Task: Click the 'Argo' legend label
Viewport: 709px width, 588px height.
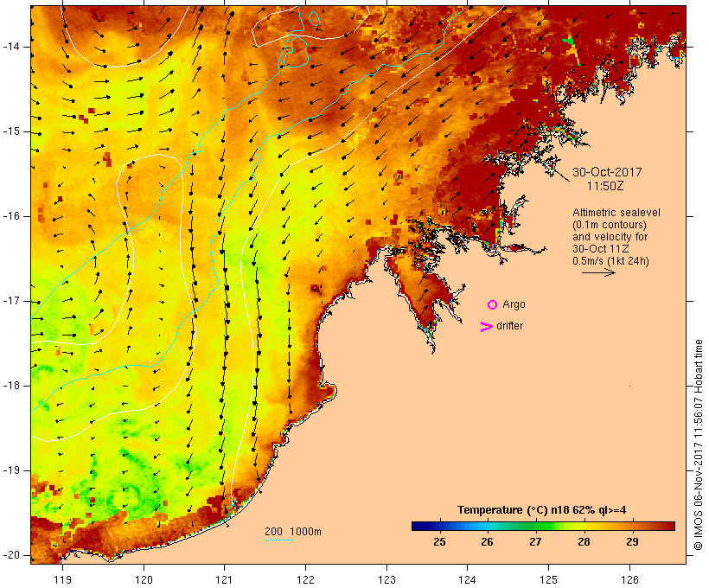Action: click(514, 304)
